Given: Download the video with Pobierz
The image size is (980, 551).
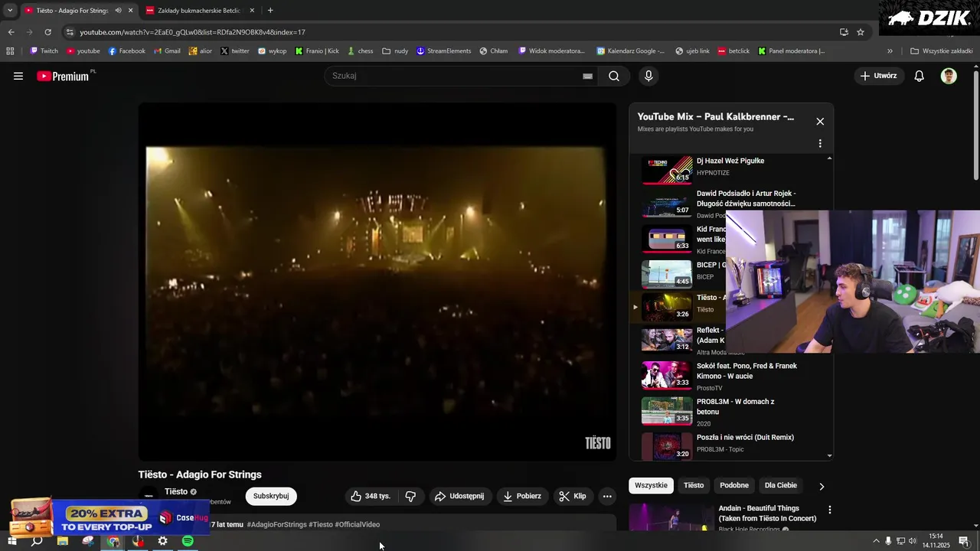Looking at the screenshot, I should (522, 496).
